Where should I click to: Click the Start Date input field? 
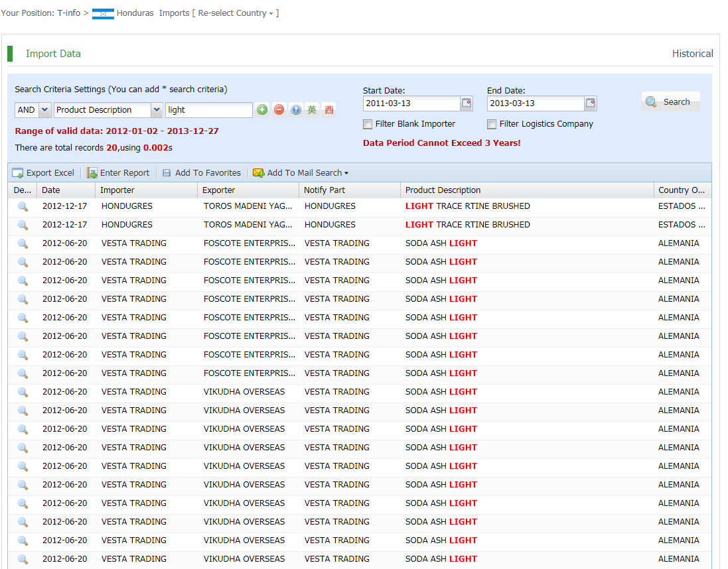(411, 103)
